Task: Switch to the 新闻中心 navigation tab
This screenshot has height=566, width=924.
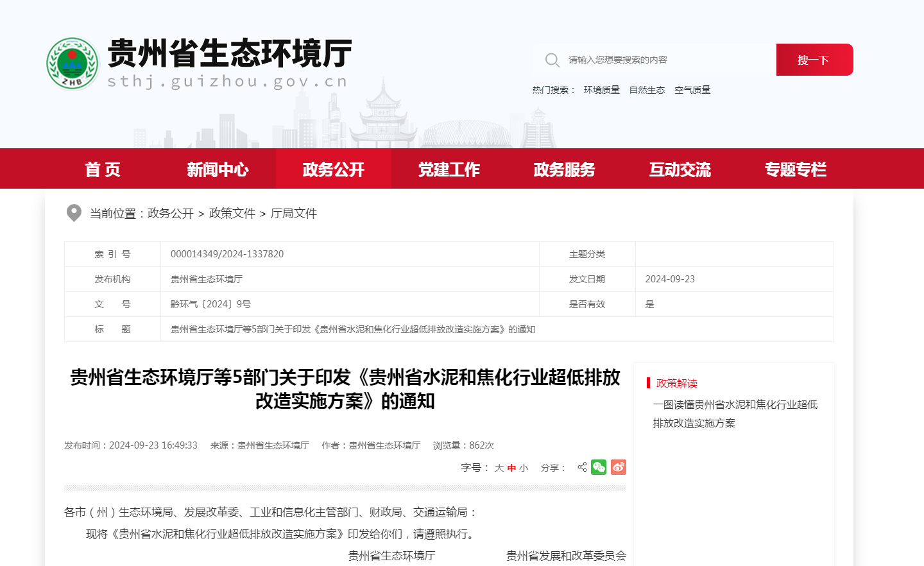Action: [x=218, y=168]
